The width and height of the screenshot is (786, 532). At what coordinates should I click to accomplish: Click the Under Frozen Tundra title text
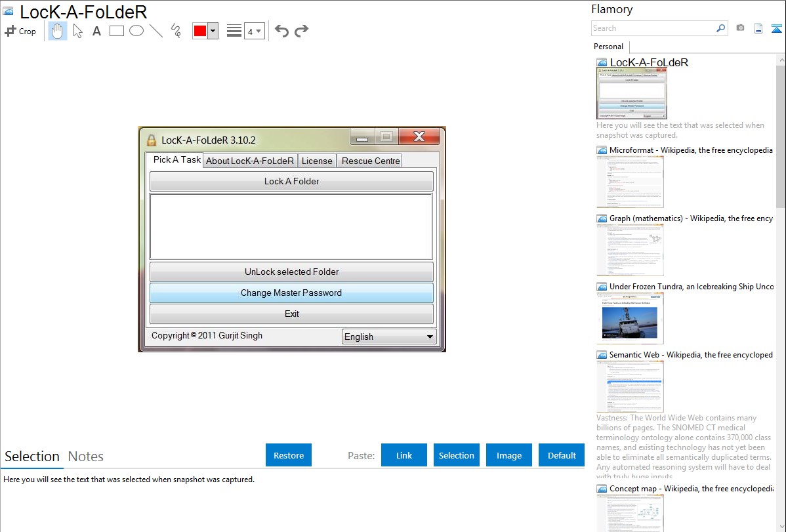tap(692, 286)
